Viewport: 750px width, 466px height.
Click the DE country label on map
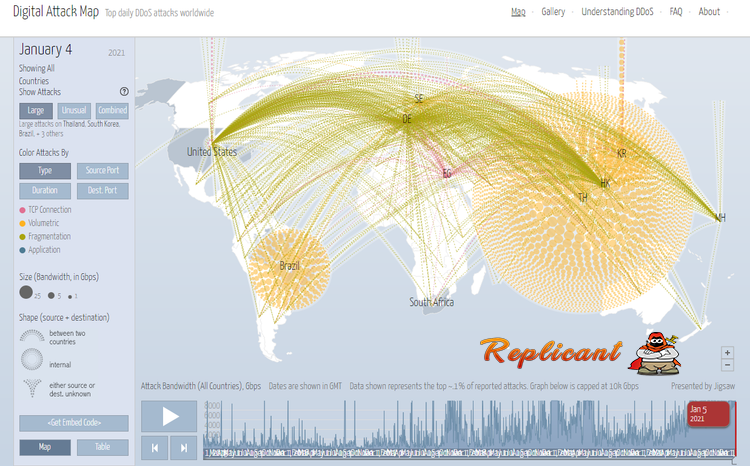pos(407,119)
